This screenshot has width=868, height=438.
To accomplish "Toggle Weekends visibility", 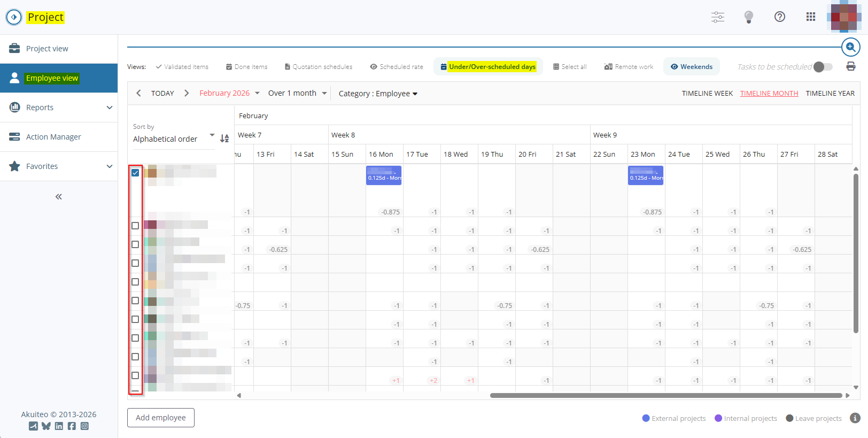I will pos(692,67).
